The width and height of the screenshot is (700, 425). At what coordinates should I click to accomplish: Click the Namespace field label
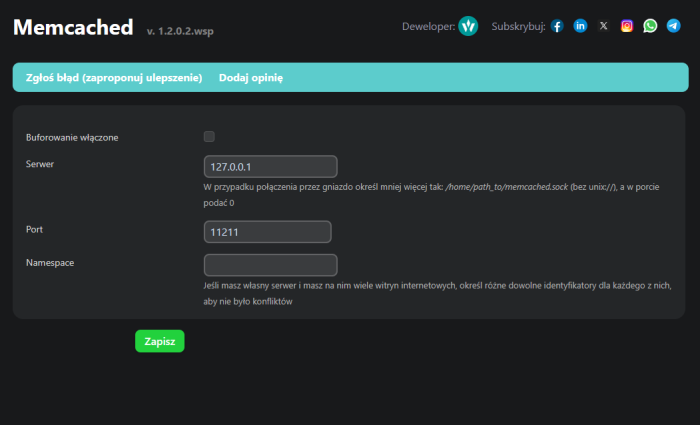tap(50, 262)
